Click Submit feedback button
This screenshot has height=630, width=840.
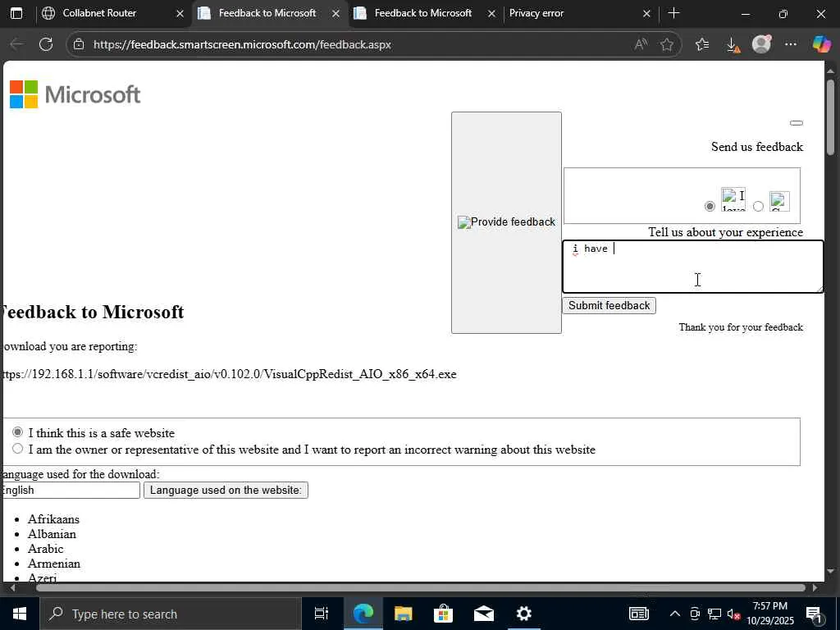point(609,305)
